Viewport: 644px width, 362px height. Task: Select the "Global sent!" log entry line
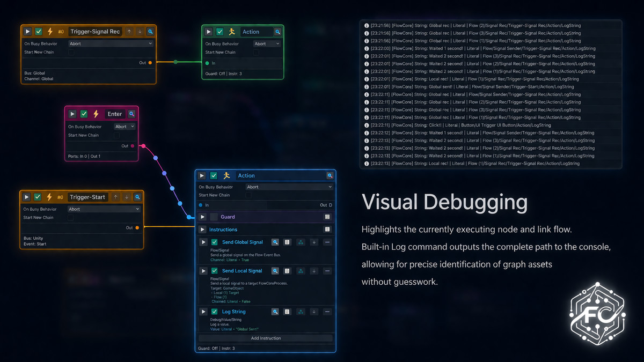[x=469, y=87]
